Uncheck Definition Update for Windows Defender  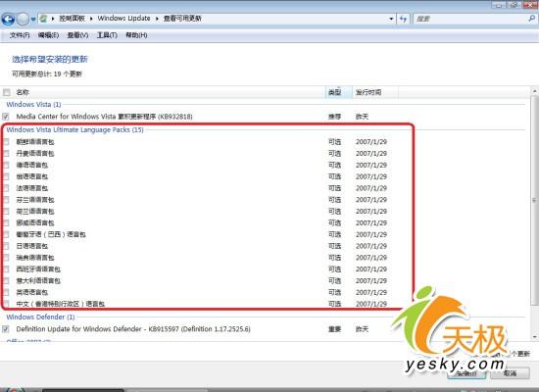6,329
